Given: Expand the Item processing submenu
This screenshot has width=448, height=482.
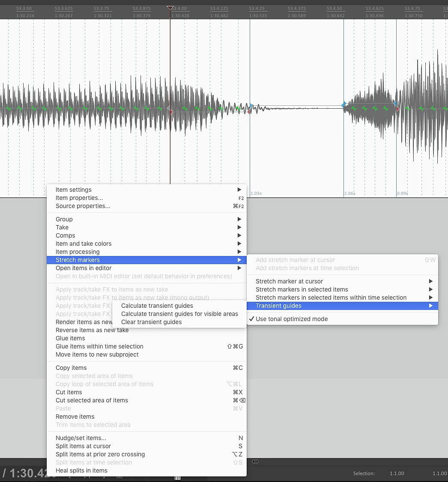Looking at the screenshot, I should [x=146, y=252].
